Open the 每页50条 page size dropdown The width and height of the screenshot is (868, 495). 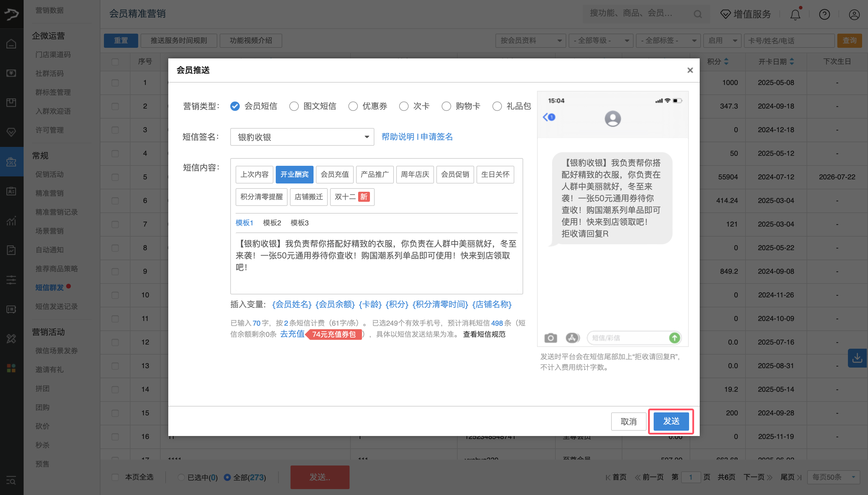833,477
